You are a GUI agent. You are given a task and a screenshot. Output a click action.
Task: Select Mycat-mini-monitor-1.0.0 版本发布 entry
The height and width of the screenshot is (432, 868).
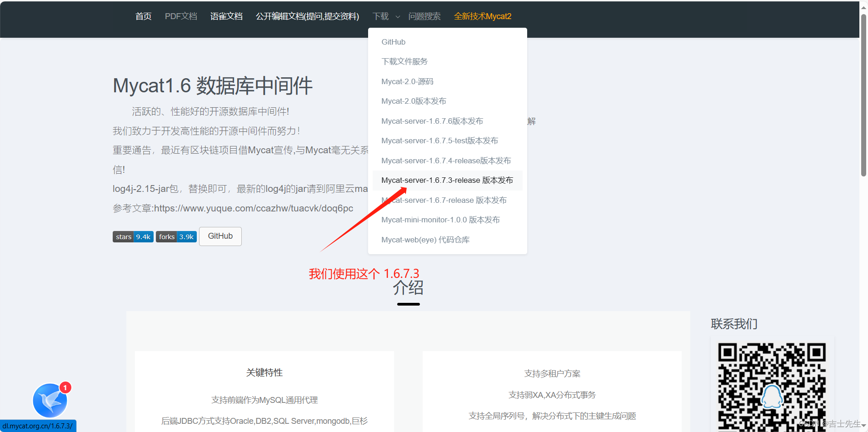(447, 220)
